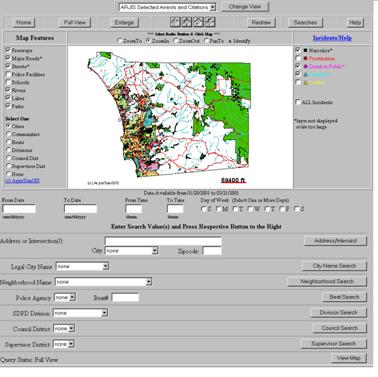Click the cyan triangle legend marker
This screenshot has width=378, height=377.
305,74
